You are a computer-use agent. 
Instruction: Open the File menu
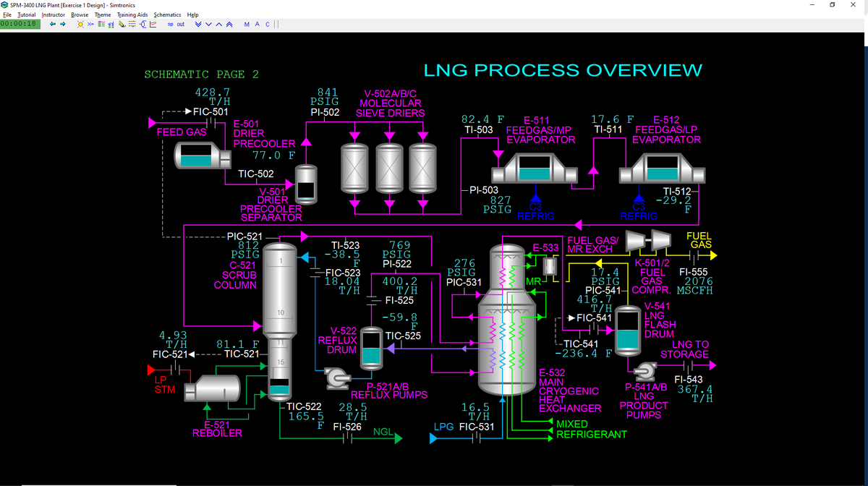(7, 14)
